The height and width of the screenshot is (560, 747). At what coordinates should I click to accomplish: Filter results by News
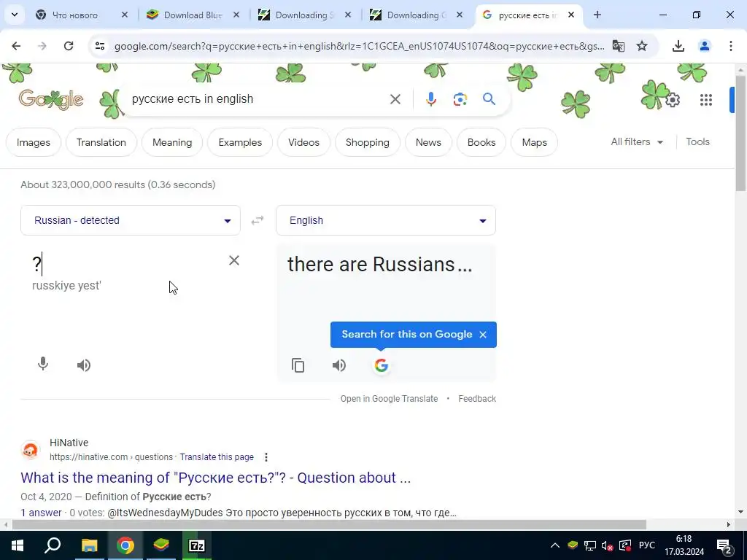click(428, 142)
